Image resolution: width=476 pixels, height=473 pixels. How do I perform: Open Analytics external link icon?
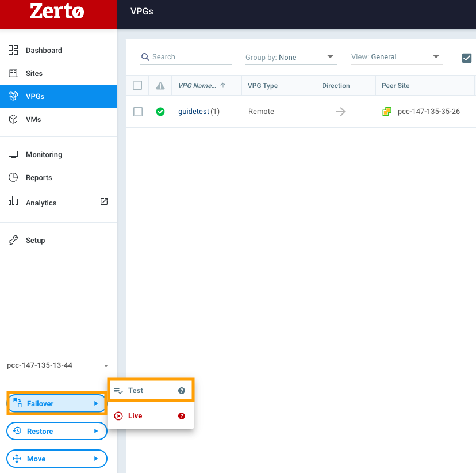(x=104, y=201)
